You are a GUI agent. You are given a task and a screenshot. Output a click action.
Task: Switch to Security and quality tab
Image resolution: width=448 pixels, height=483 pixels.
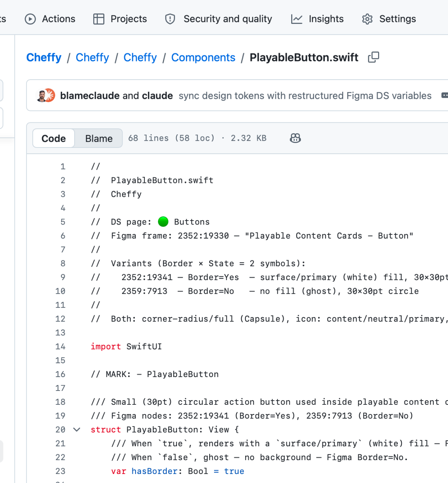click(x=218, y=19)
